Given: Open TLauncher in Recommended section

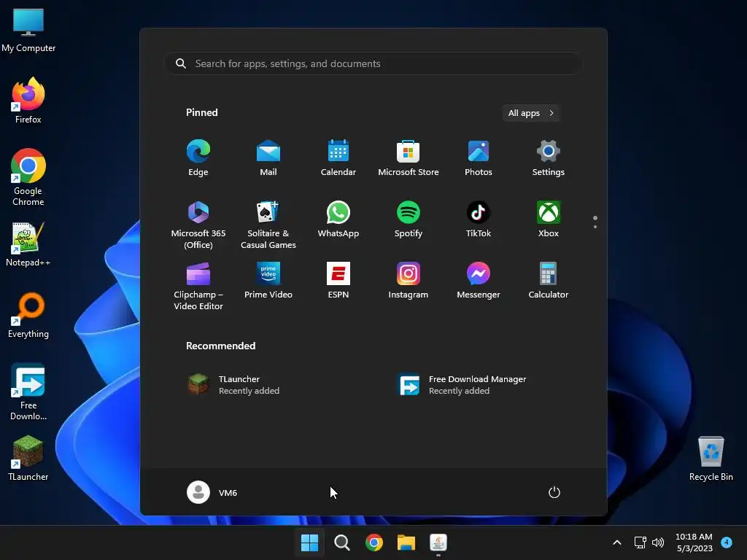Looking at the screenshot, I should click(x=233, y=385).
